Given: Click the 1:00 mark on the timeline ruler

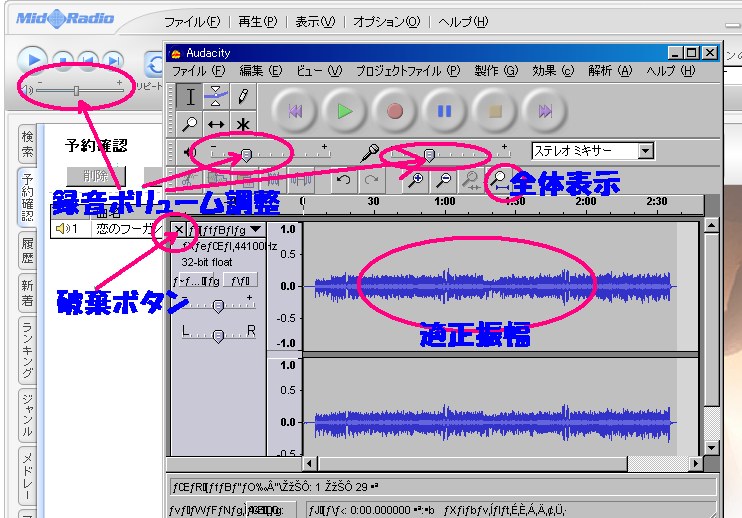Looking at the screenshot, I should (444, 202).
